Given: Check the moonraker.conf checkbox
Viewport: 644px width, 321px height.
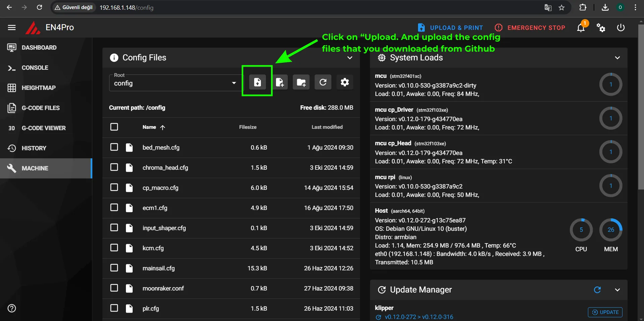Looking at the screenshot, I should click(114, 288).
